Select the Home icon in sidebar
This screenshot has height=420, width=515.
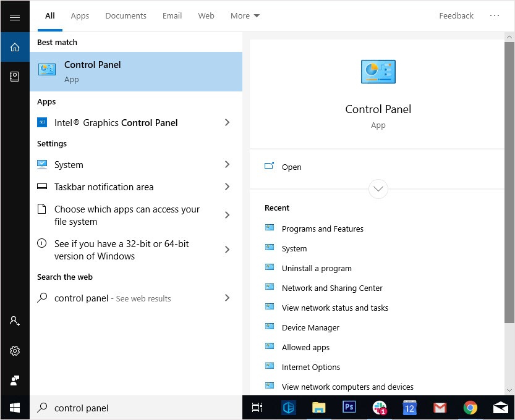(15, 47)
